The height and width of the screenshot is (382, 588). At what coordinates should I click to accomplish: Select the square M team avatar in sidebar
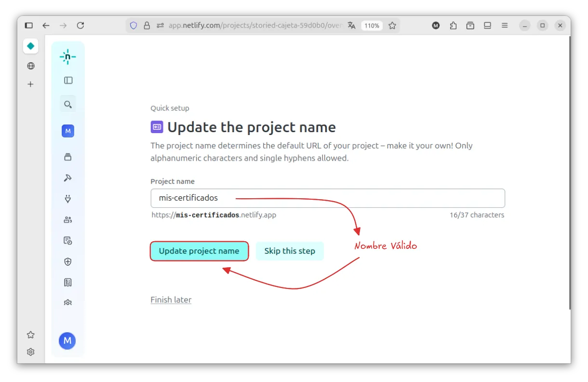coord(68,131)
